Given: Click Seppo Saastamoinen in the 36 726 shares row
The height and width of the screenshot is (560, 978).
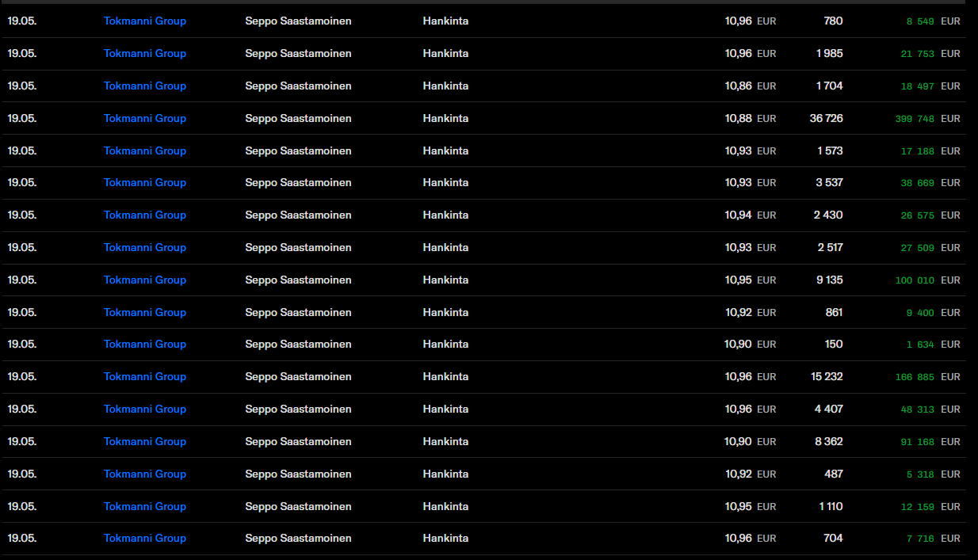Looking at the screenshot, I should point(298,118).
